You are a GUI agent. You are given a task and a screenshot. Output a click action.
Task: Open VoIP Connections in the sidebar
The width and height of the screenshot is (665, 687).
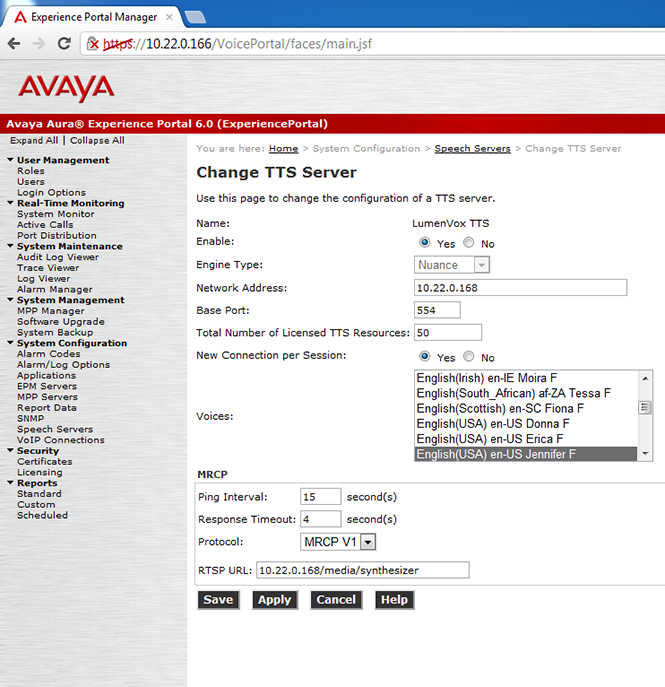61,439
